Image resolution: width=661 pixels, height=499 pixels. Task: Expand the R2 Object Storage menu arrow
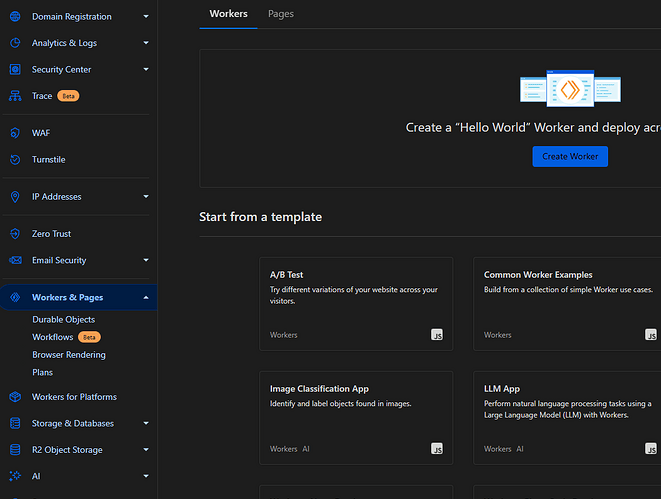pyautogui.click(x=146, y=450)
